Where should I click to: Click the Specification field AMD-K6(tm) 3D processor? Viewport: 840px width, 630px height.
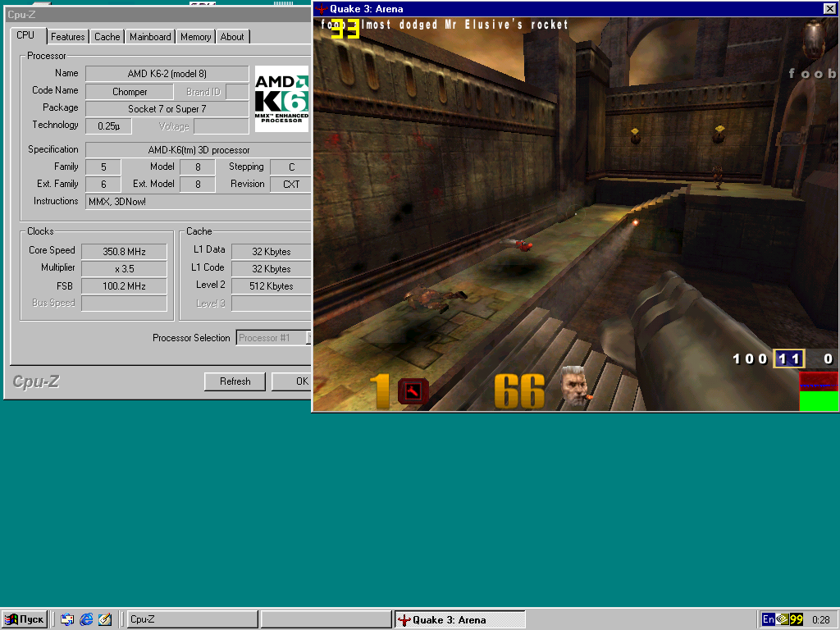pos(199,150)
